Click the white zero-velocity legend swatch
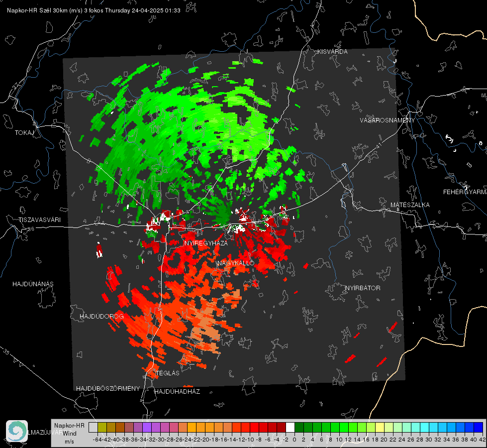This screenshot has height=448, width=487. tap(290, 427)
